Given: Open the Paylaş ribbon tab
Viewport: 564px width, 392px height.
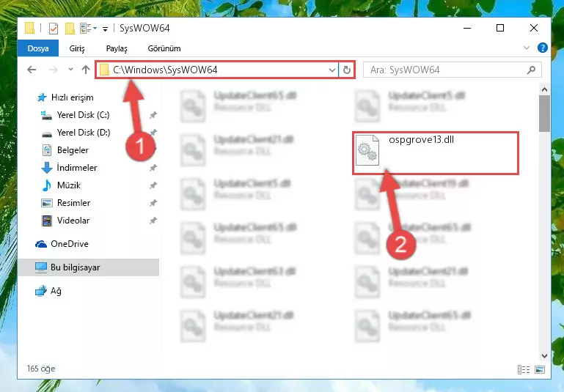Looking at the screenshot, I should click(117, 48).
